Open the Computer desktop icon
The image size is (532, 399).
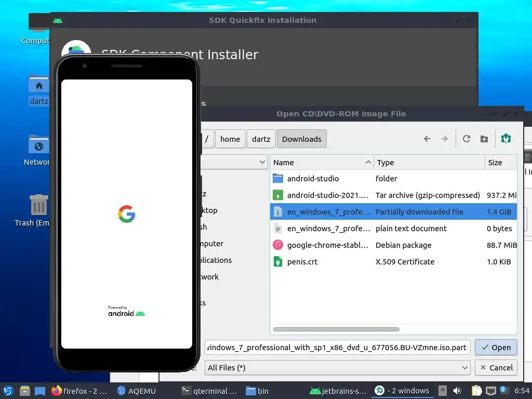[38, 22]
